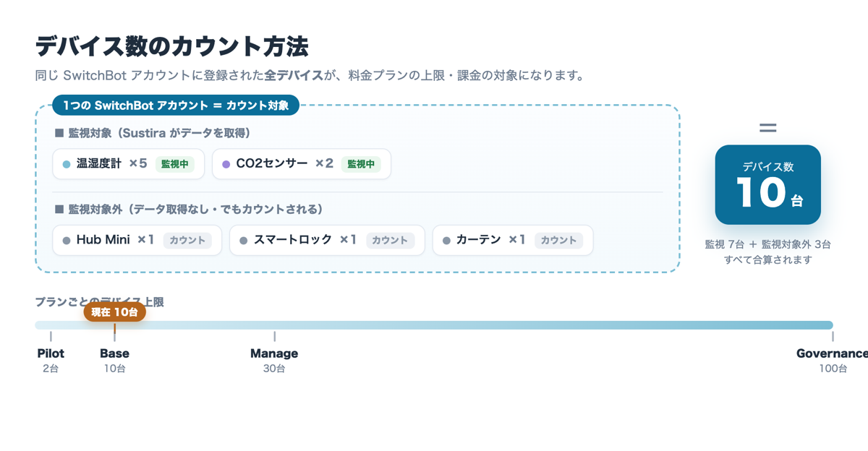Image resolution: width=868 pixels, height=451 pixels.
Task: Click the すべて合算されます text
Action: pos(768,259)
